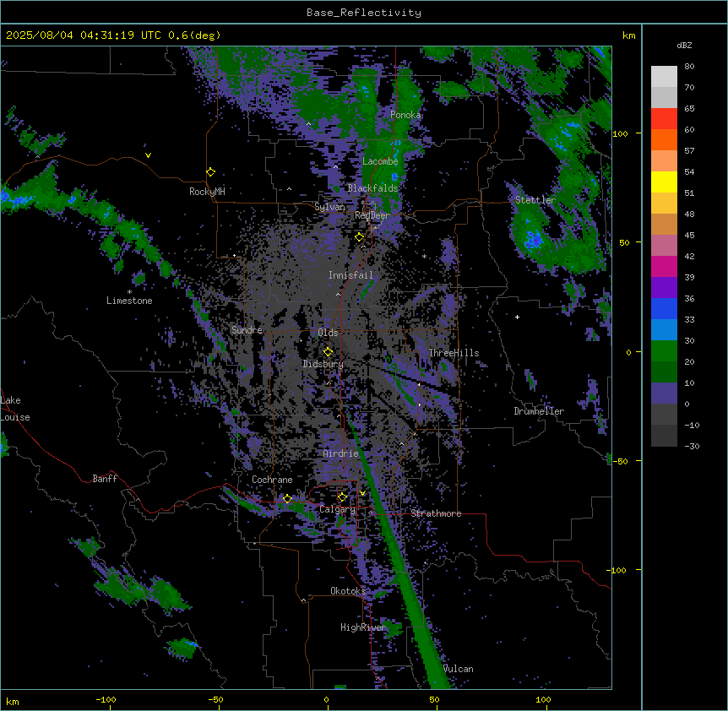Pick the magenta swatch in dBZ legend
The width and height of the screenshot is (728, 711).
point(664,266)
